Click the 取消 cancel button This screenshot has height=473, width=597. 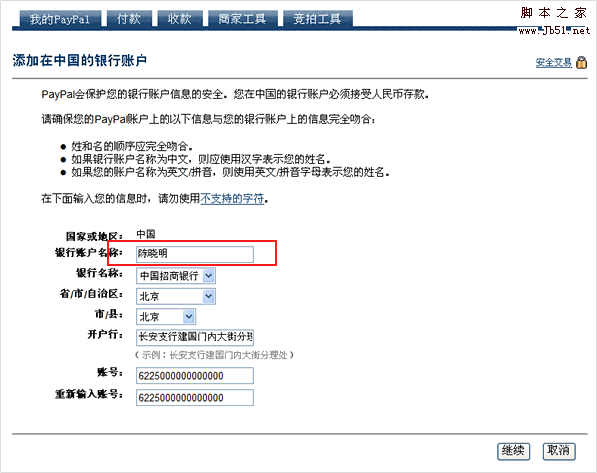click(x=559, y=451)
